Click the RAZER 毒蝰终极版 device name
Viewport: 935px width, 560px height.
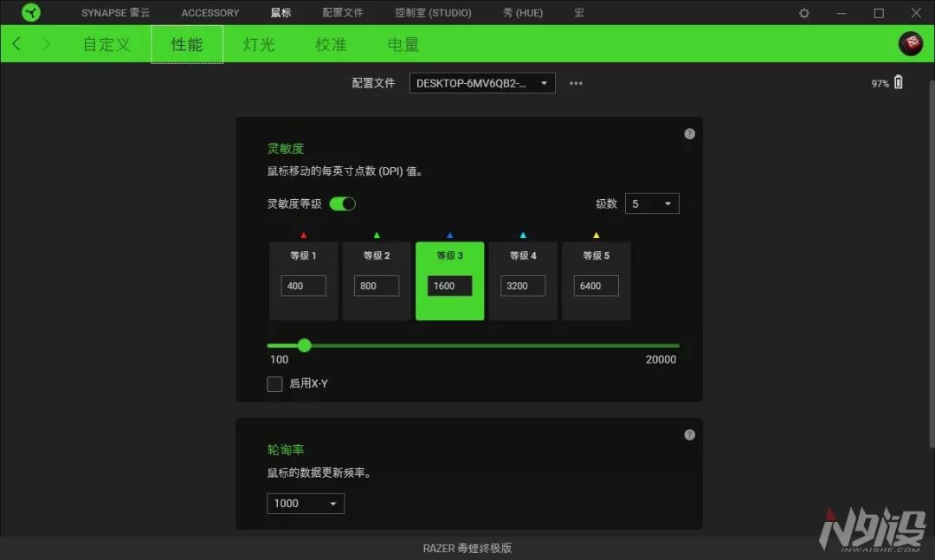(467, 548)
